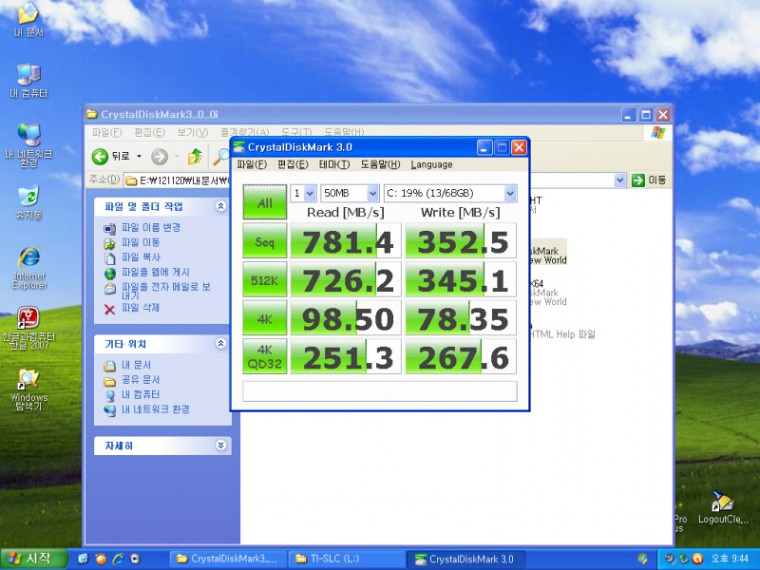Image resolution: width=760 pixels, height=570 pixels.
Task: Expand the Explorer address bar dropdown
Action: tap(619, 180)
